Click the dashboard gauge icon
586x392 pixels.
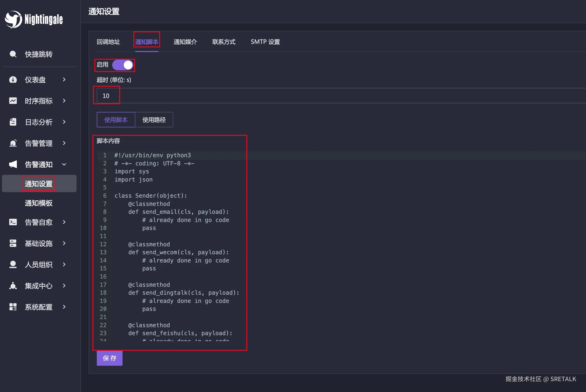(13, 79)
